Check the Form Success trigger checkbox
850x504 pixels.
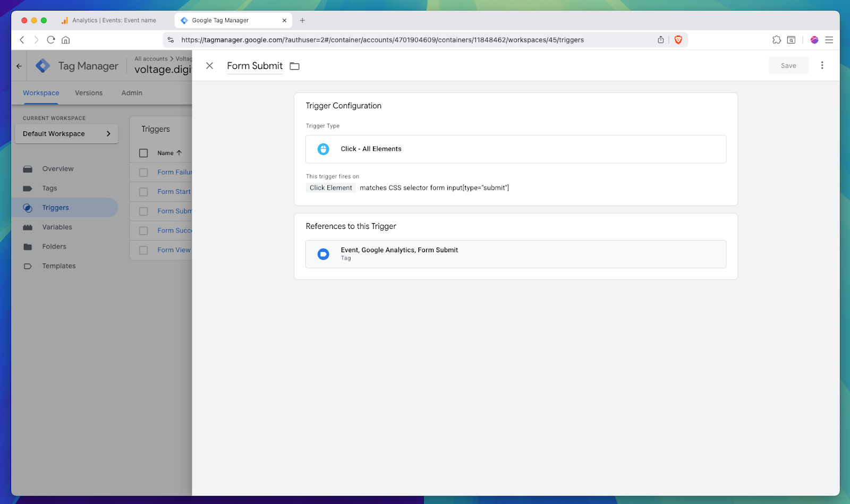143,231
